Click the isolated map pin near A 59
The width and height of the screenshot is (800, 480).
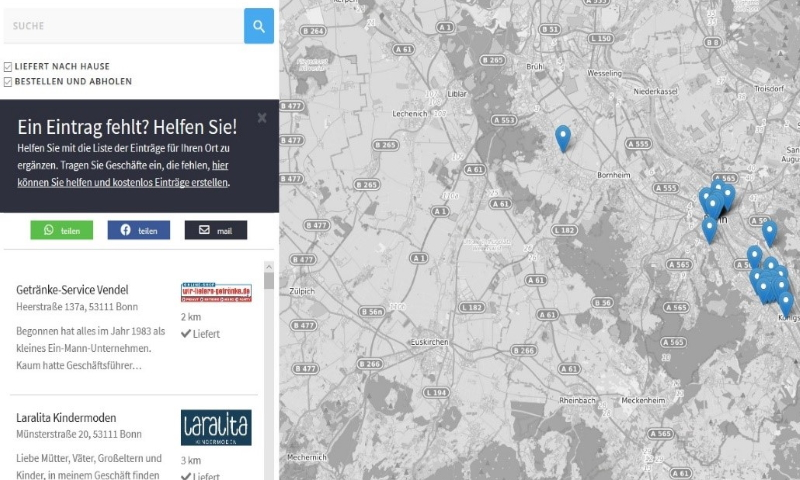(769, 232)
